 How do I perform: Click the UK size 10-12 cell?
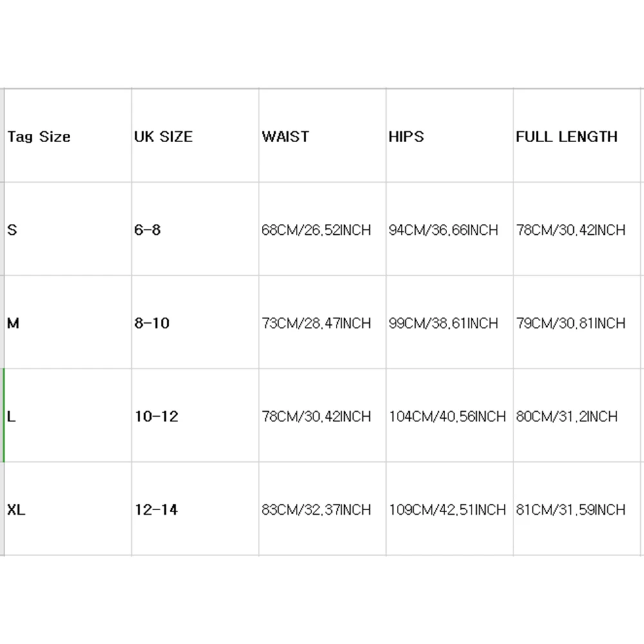pos(195,416)
